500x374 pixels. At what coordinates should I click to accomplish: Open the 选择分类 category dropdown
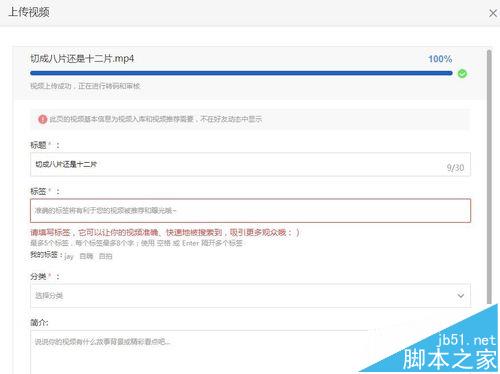tap(250, 296)
